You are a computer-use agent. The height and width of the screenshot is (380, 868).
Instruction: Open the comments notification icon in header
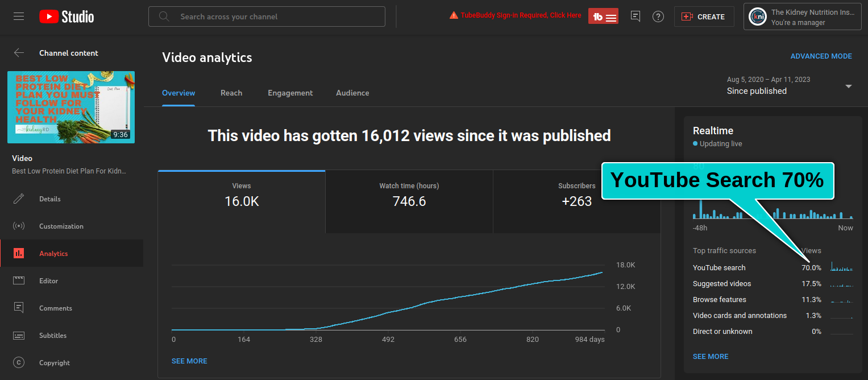[636, 16]
